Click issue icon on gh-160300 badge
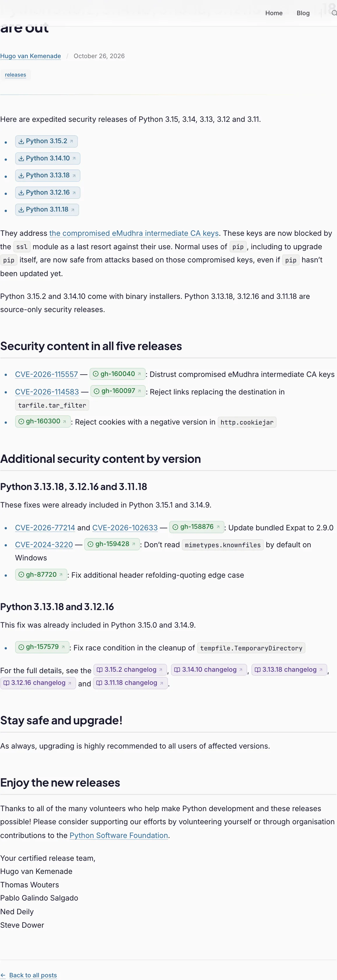Screen dimensions: 337x980 [21, 422]
